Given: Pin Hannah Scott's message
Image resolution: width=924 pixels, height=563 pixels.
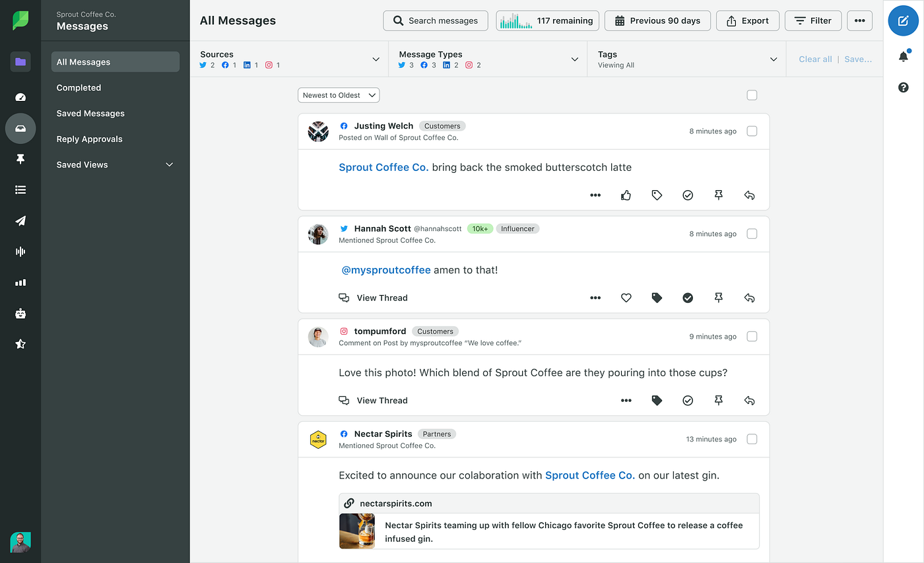Looking at the screenshot, I should [719, 298].
